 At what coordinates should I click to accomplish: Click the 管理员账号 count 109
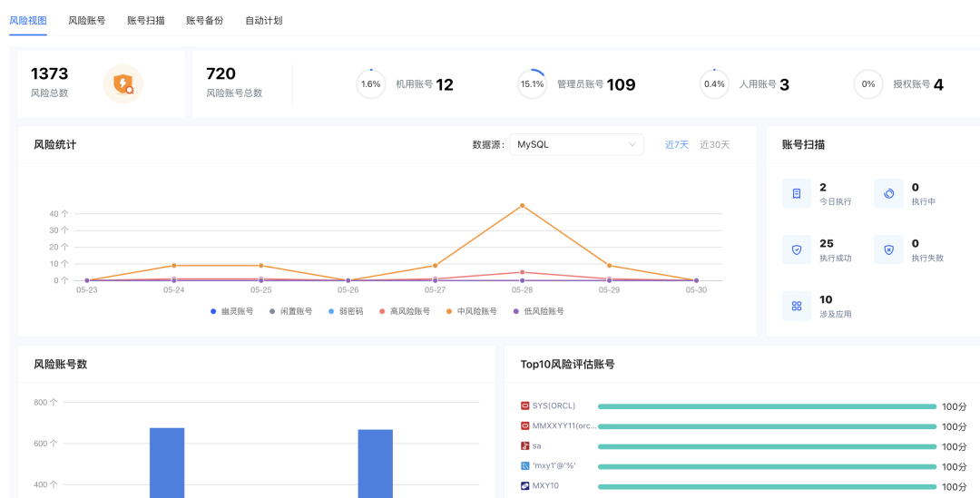tap(621, 84)
